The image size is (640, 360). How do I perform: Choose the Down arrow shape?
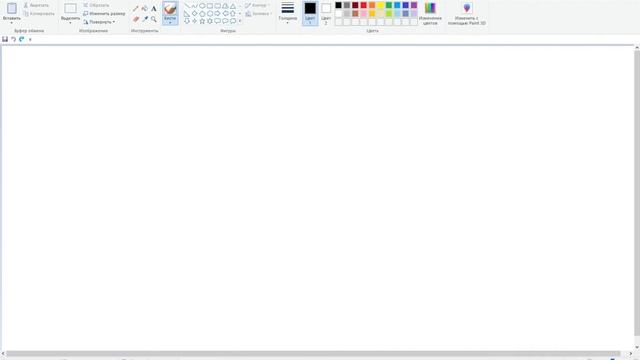(x=187, y=21)
